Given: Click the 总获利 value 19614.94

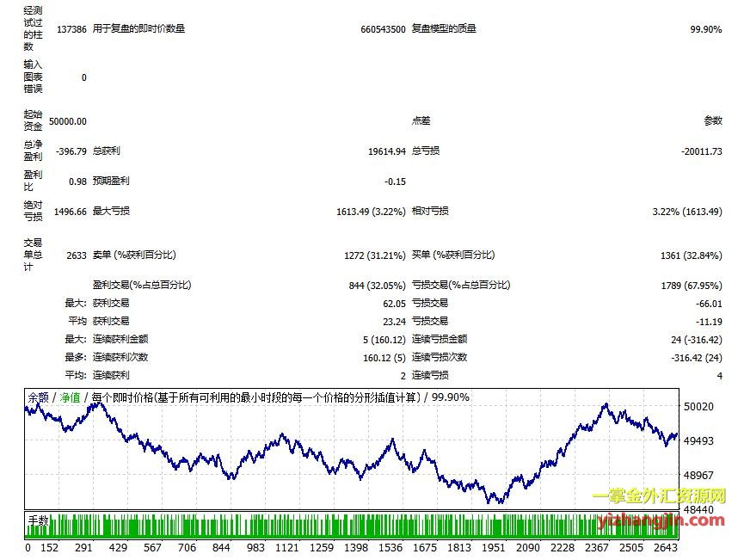Looking at the screenshot, I should click(x=386, y=151).
